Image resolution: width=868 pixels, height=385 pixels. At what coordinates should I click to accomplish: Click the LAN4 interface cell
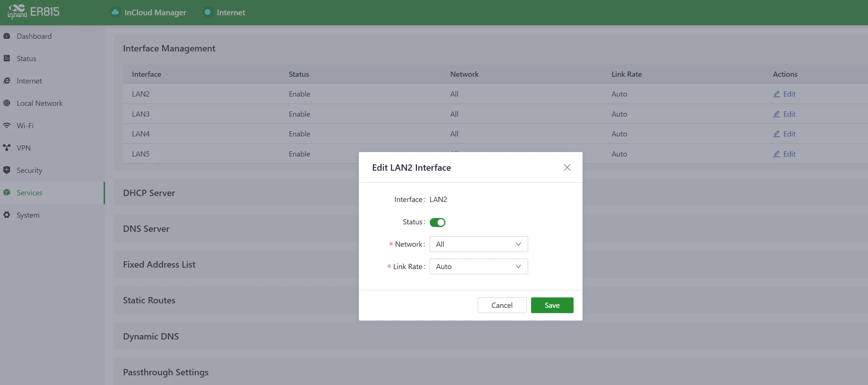pos(141,134)
